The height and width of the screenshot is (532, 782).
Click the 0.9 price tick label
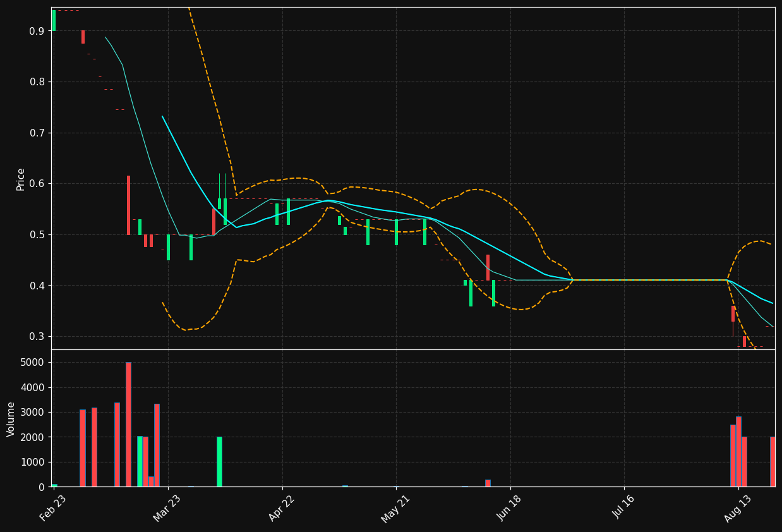(37, 31)
